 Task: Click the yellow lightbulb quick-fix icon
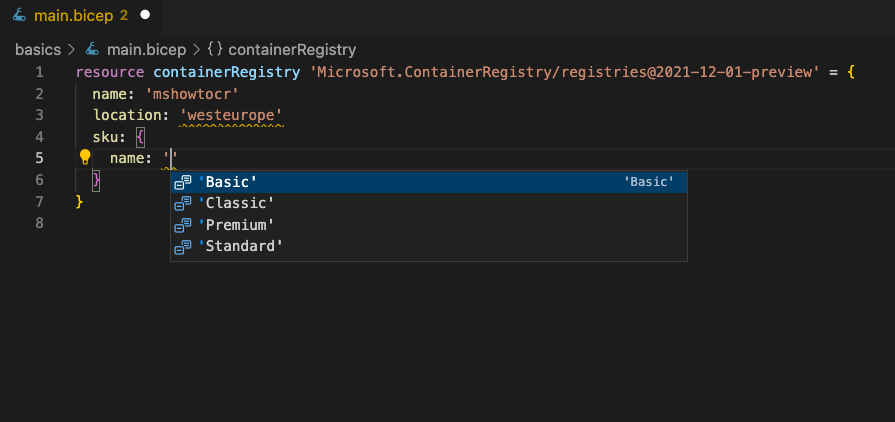pyautogui.click(x=85, y=157)
